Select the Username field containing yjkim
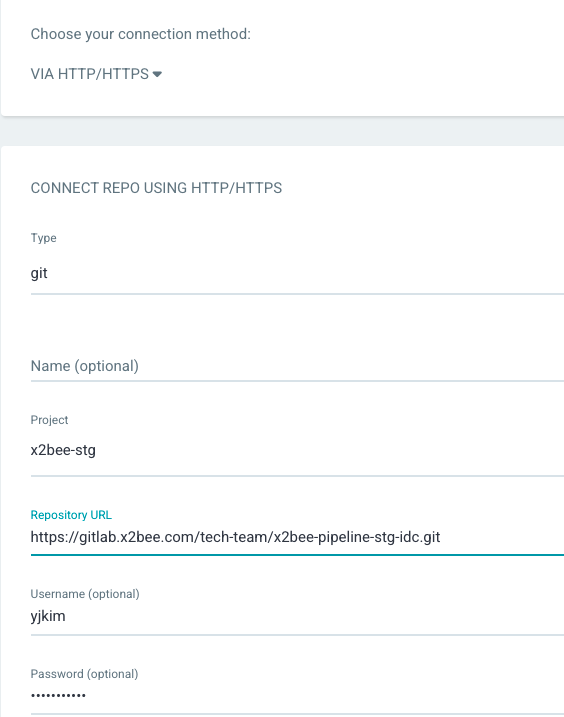The width and height of the screenshot is (564, 717). (x=297, y=616)
